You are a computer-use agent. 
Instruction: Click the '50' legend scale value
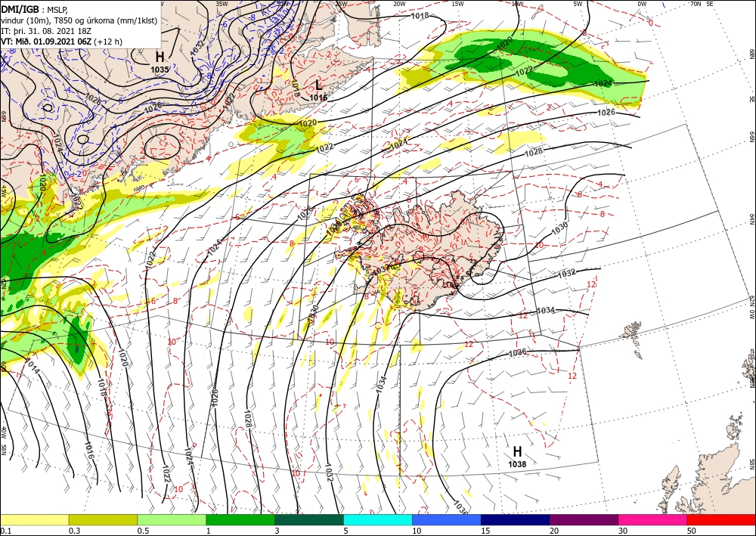[692, 531]
